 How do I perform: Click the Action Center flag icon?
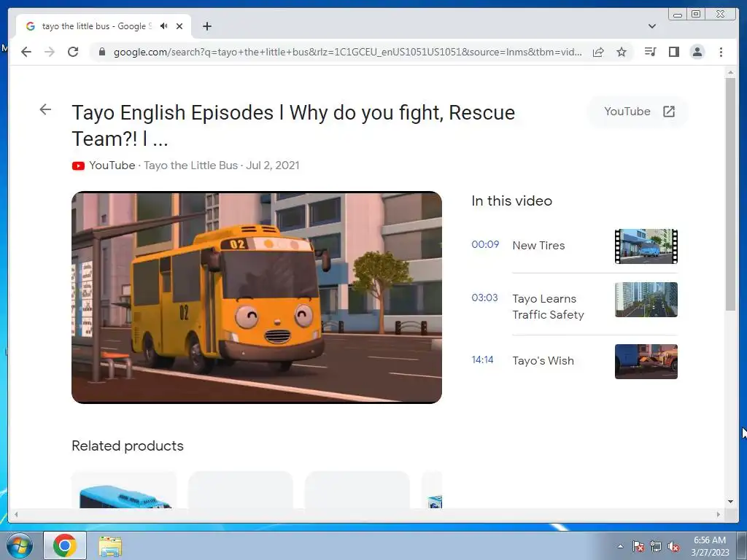638,546
